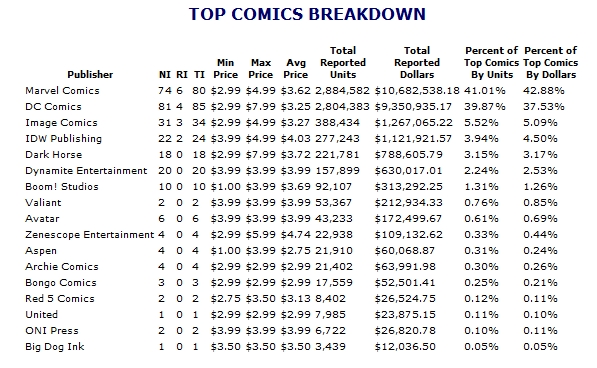Screen dimensions: 597x368
Task: Click the Total Reported Units header
Action: point(343,62)
